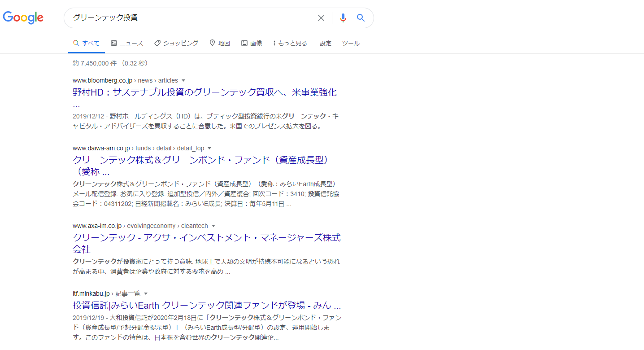
Task: Open the 画像 tab
Action: 252,44
